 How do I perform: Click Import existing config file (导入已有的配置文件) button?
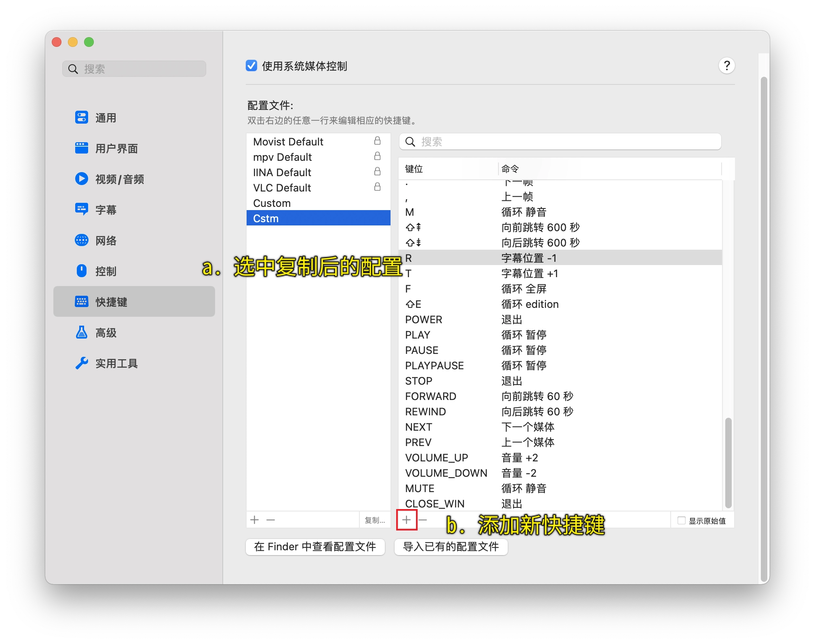click(451, 547)
